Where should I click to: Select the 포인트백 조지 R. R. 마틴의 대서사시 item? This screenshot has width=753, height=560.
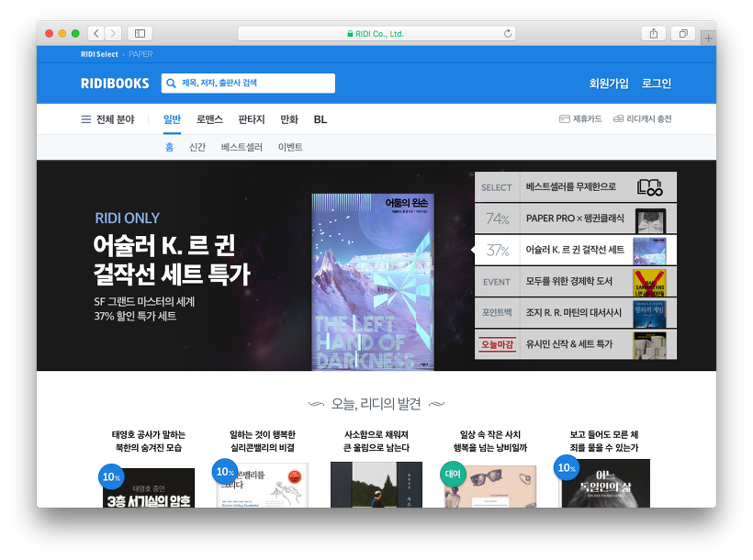tap(576, 313)
